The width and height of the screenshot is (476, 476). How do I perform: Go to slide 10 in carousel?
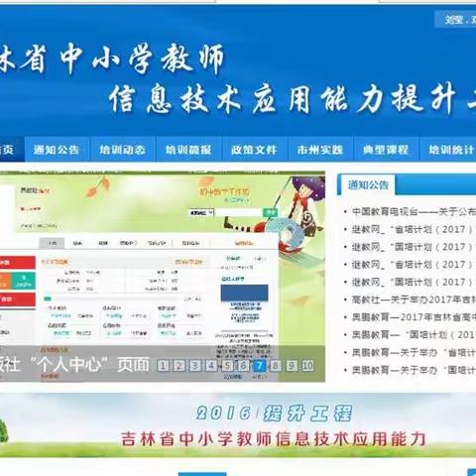(307, 366)
